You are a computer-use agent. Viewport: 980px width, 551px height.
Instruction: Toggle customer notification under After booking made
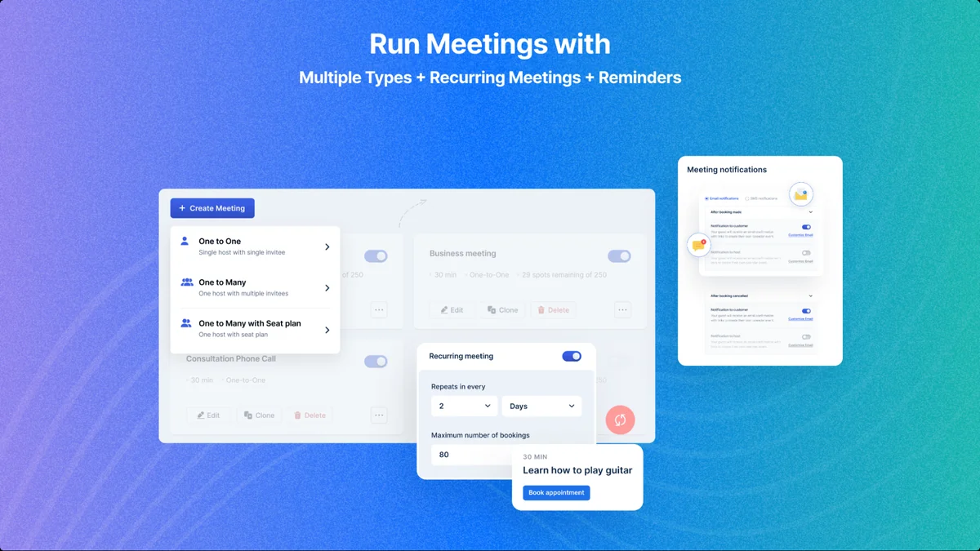click(x=806, y=227)
